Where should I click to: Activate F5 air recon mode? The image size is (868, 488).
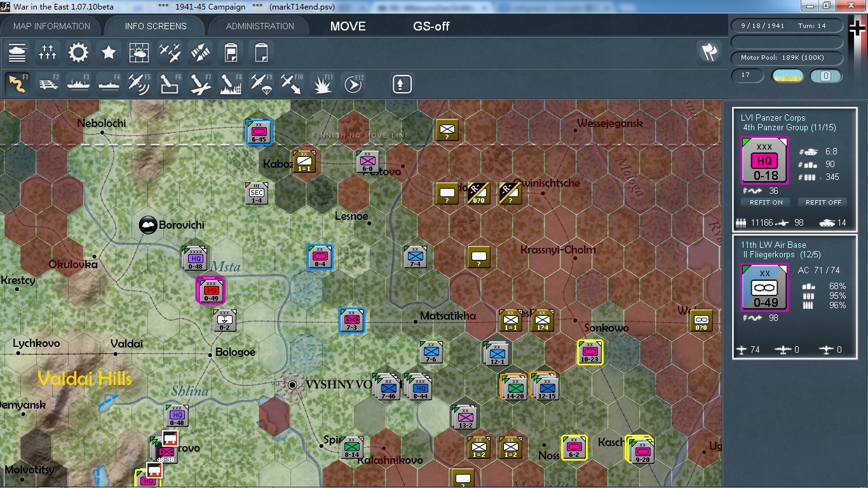139,83
